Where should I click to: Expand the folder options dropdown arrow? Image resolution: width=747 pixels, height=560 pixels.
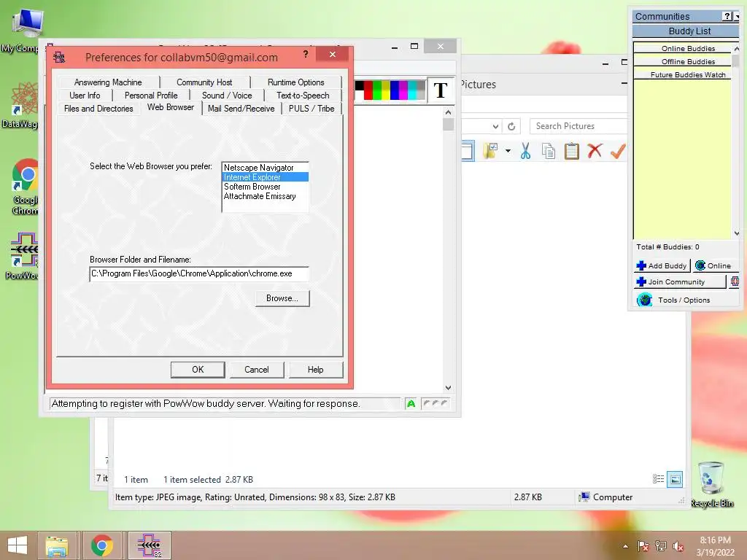(x=508, y=151)
